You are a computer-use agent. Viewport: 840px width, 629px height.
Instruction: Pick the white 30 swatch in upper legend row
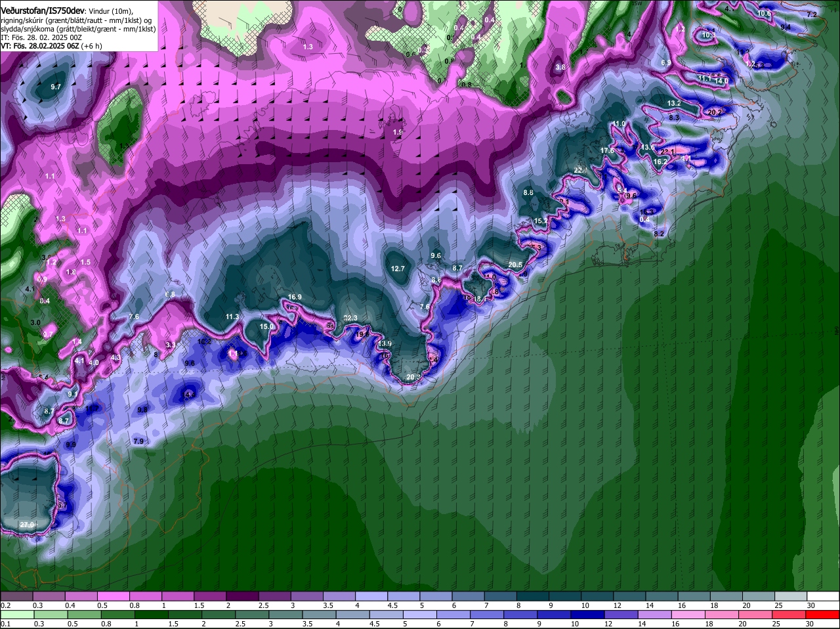click(824, 596)
